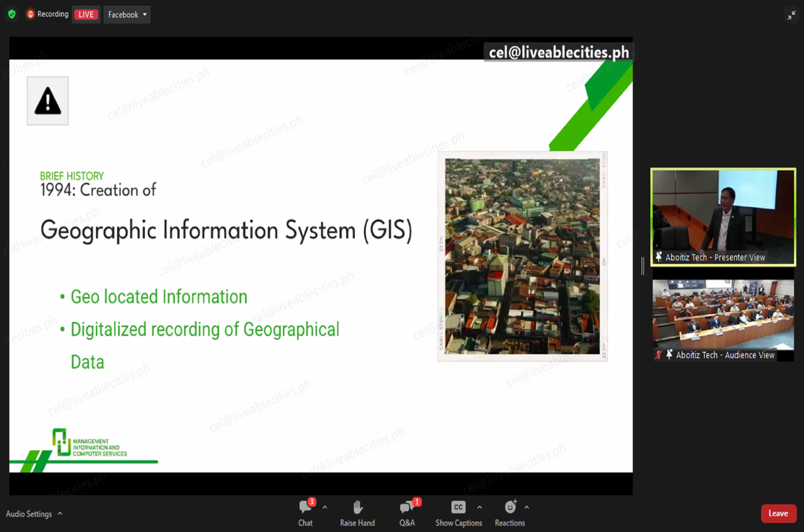804x532 pixels.
Task: Click the red Leave button
Action: tap(778, 513)
